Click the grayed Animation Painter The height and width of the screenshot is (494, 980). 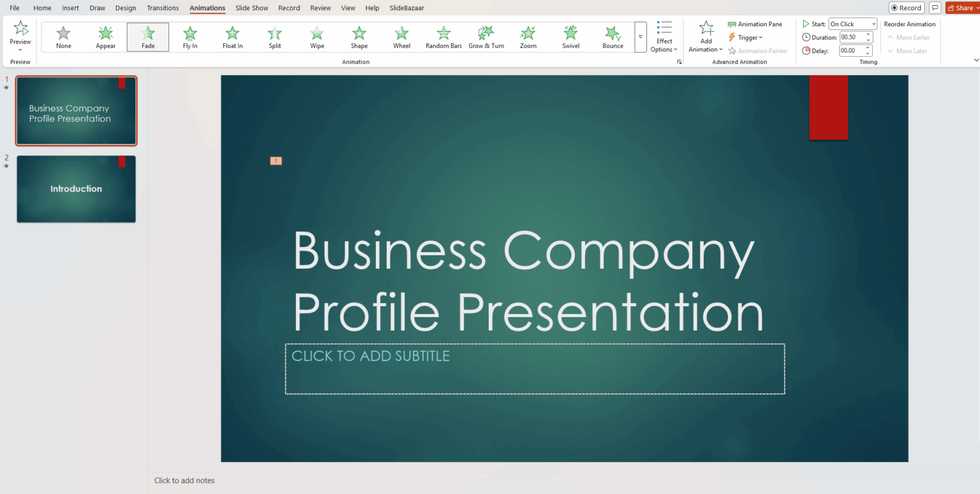[758, 51]
